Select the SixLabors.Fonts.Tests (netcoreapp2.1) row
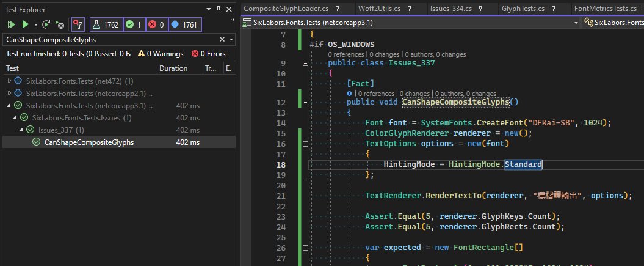Screen dimensions: 644x266 (119, 93)
